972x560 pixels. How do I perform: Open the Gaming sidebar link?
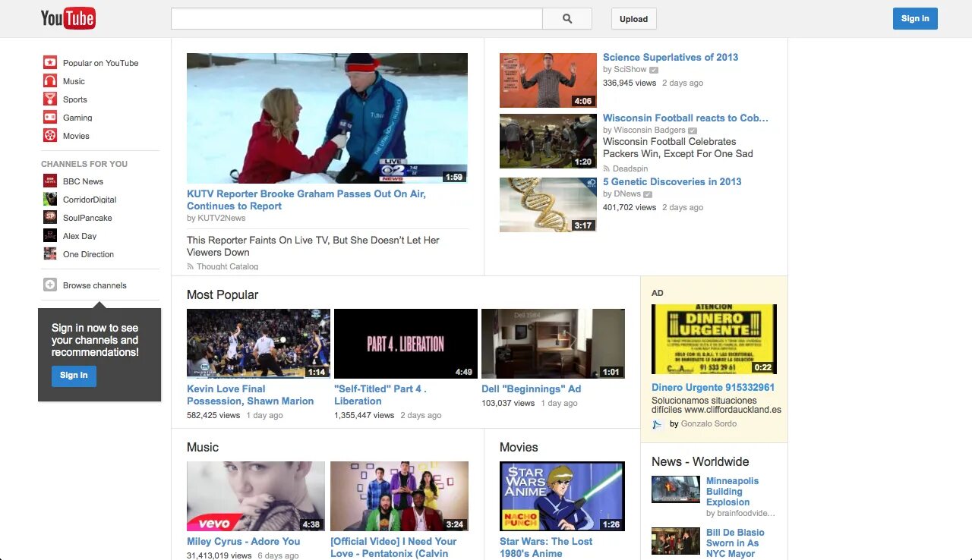77,118
